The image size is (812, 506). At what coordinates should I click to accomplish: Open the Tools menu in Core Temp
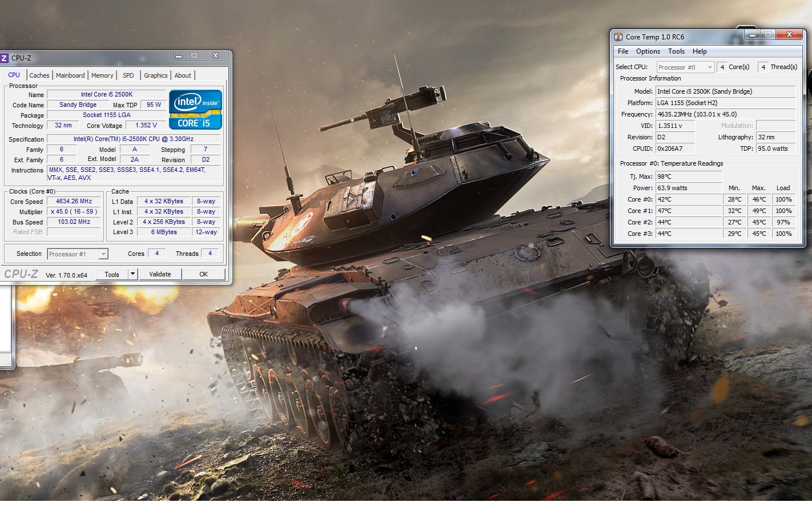[677, 51]
